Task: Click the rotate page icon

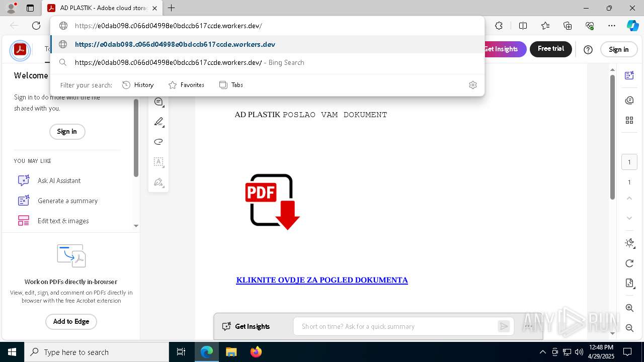Action: [629, 263]
